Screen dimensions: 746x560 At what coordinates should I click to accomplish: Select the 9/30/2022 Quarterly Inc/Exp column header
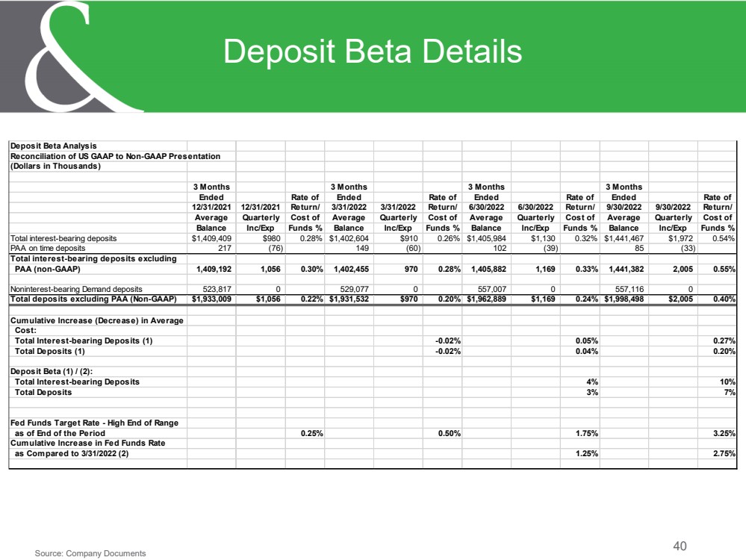[673, 217]
